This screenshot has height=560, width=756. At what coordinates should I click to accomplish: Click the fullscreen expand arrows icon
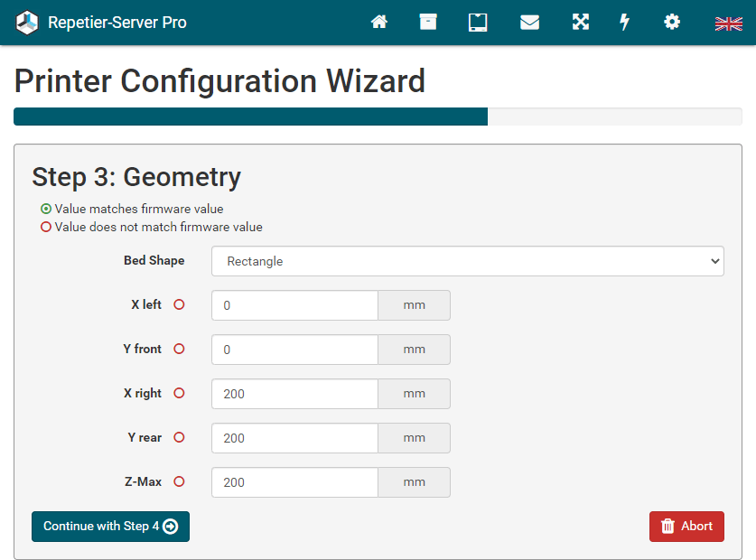[x=580, y=23]
